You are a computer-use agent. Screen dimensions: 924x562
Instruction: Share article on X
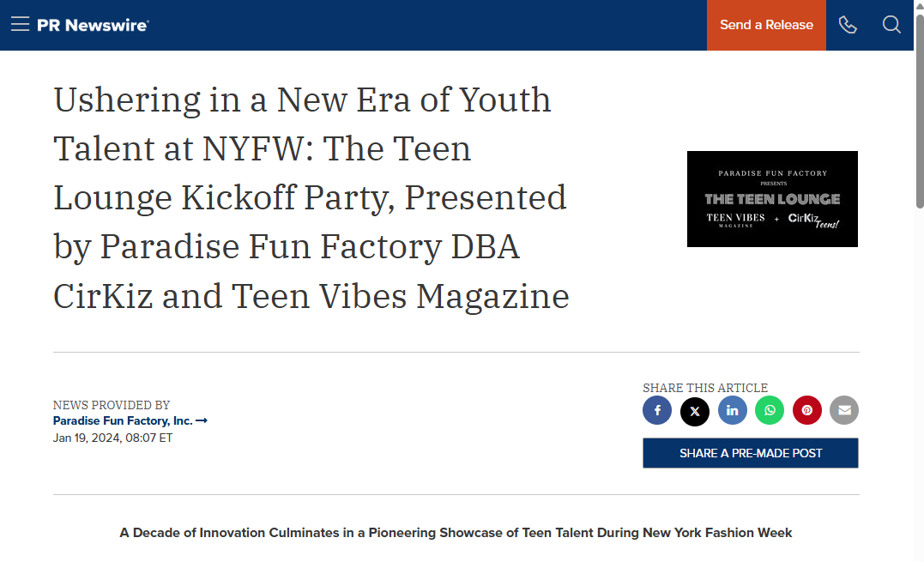pyautogui.click(x=695, y=411)
